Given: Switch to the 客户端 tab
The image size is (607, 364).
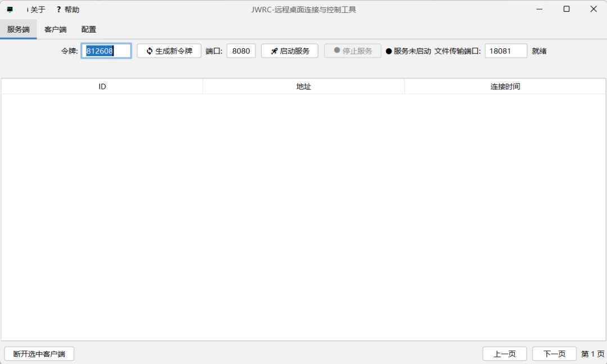Looking at the screenshot, I should pyautogui.click(x=55, y=29).
